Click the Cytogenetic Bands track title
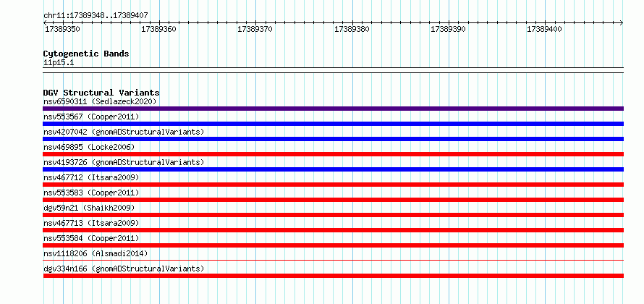 (x=86, y=54)
